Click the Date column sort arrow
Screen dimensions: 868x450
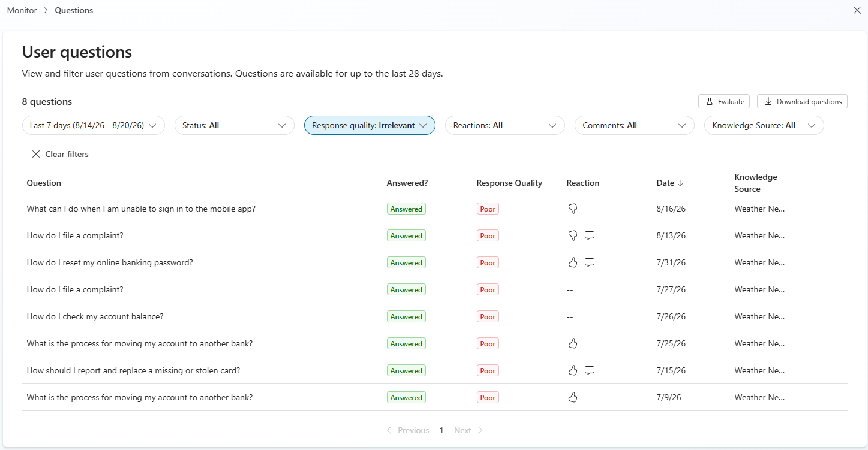pyautogui.click(x=680, y=183)
